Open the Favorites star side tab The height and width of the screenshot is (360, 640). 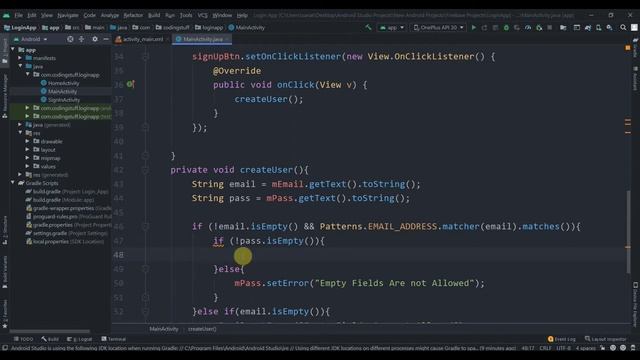tap(4, 314)
